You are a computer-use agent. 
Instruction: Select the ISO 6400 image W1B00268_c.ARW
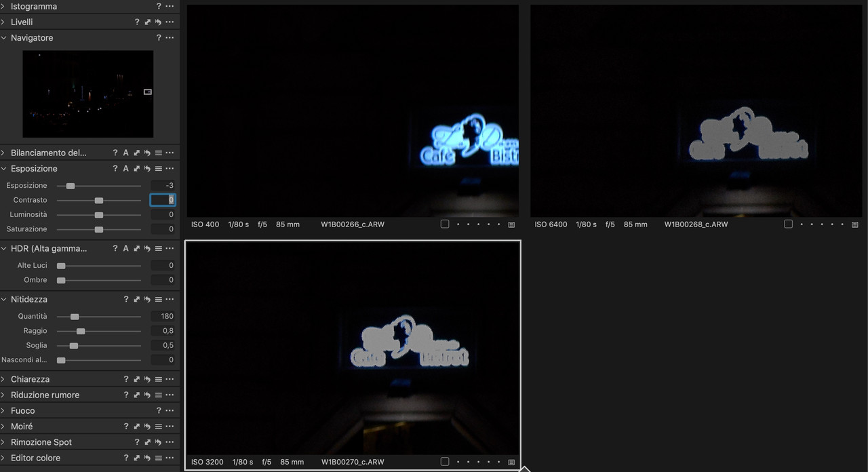(696, 111)
